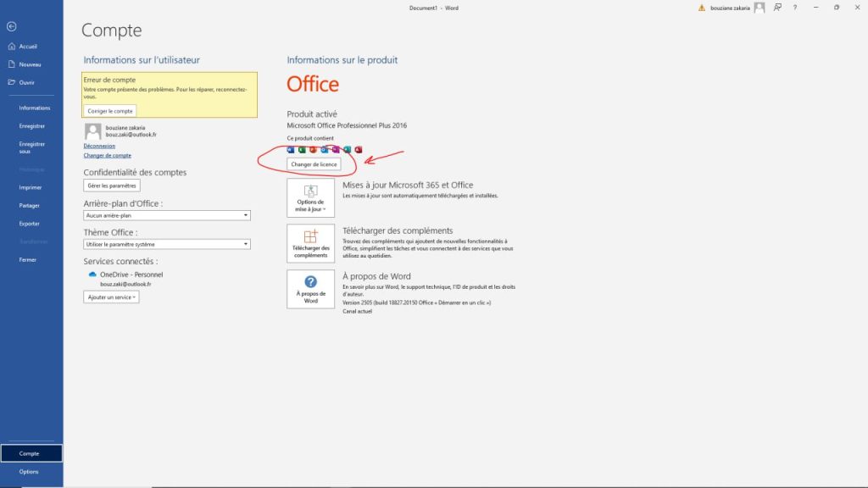Expand the Thème Office dropdown
Screen dimensions: 868x488
coord(167,244)
